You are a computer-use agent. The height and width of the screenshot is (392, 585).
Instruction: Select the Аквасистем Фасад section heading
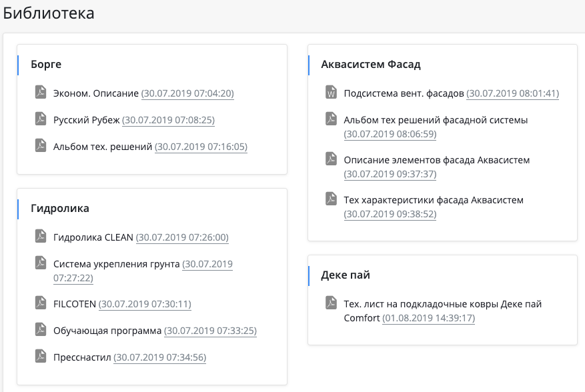[371, 65]
